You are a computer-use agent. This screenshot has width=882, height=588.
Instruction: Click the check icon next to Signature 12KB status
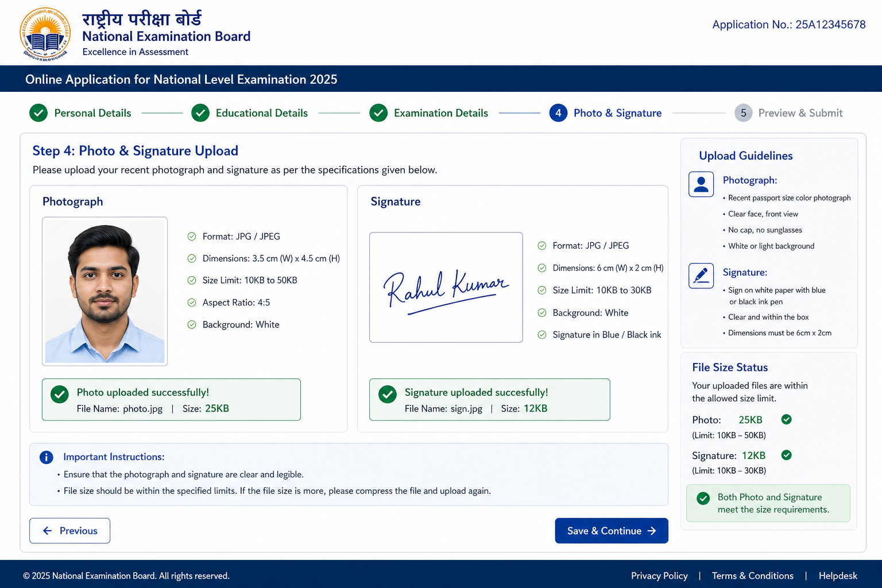tap(787, 455)
